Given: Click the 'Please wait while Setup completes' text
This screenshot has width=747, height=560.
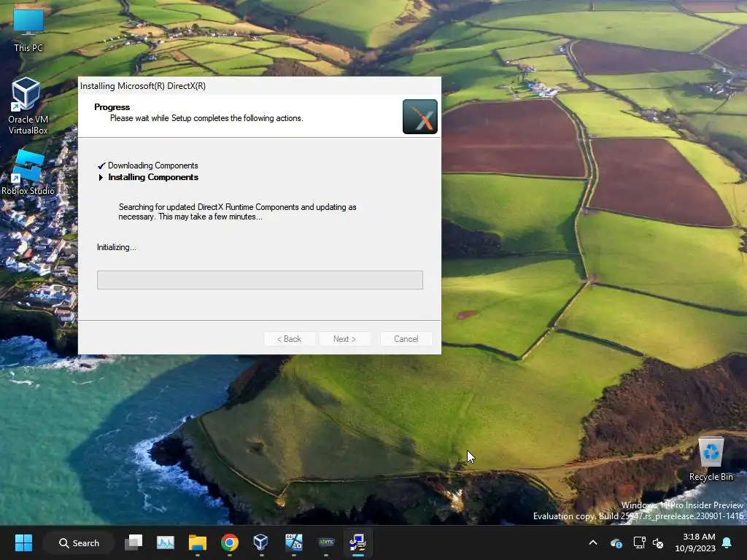Looking at the screenshot, I should (206, 118).
